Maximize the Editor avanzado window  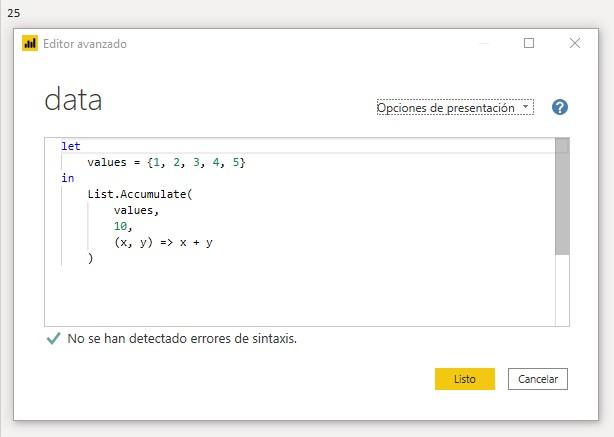click(529, 43)
